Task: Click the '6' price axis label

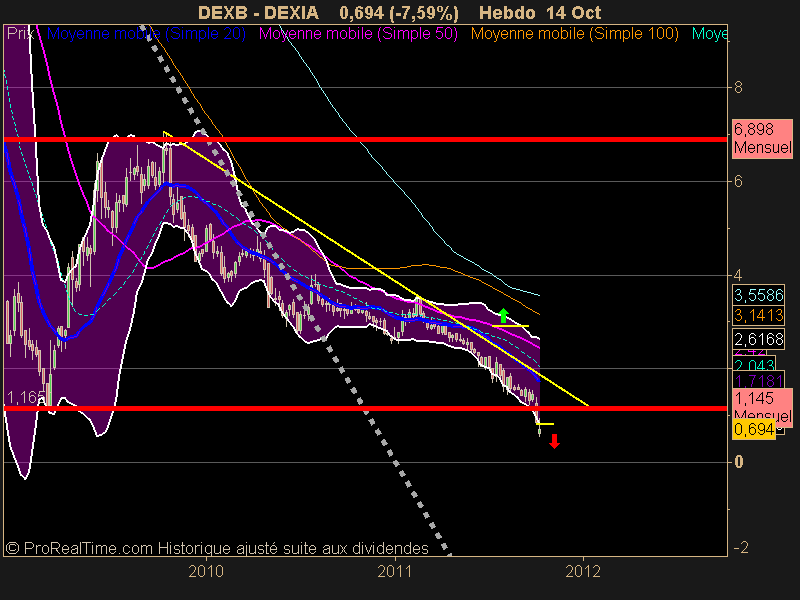Action: (x=738, y=182)
